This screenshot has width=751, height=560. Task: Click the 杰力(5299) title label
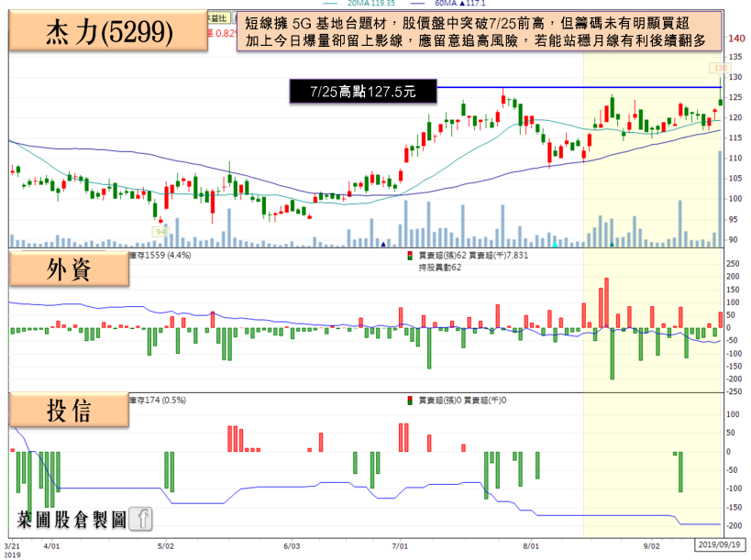tap(109, 31)
